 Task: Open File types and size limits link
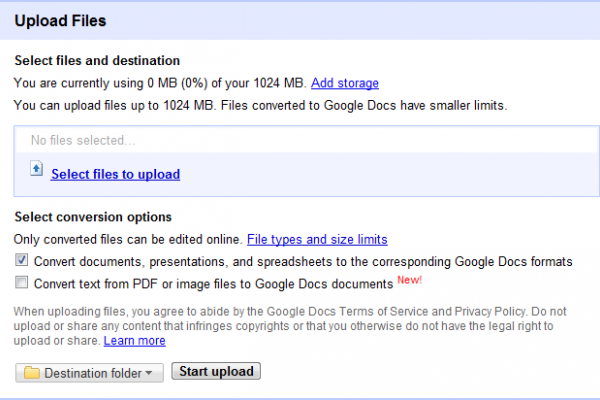pos(317,240)
